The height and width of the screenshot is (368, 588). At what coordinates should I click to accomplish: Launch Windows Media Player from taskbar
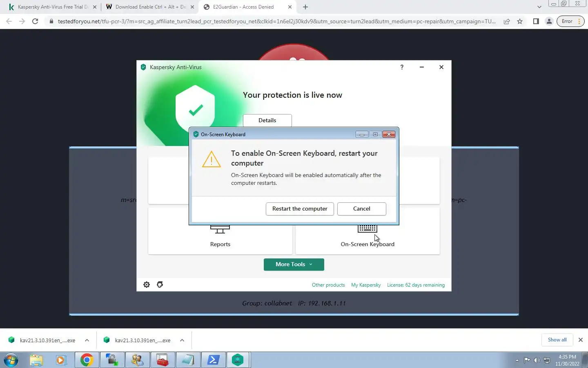pyautogui.click(x=61, y=360)
